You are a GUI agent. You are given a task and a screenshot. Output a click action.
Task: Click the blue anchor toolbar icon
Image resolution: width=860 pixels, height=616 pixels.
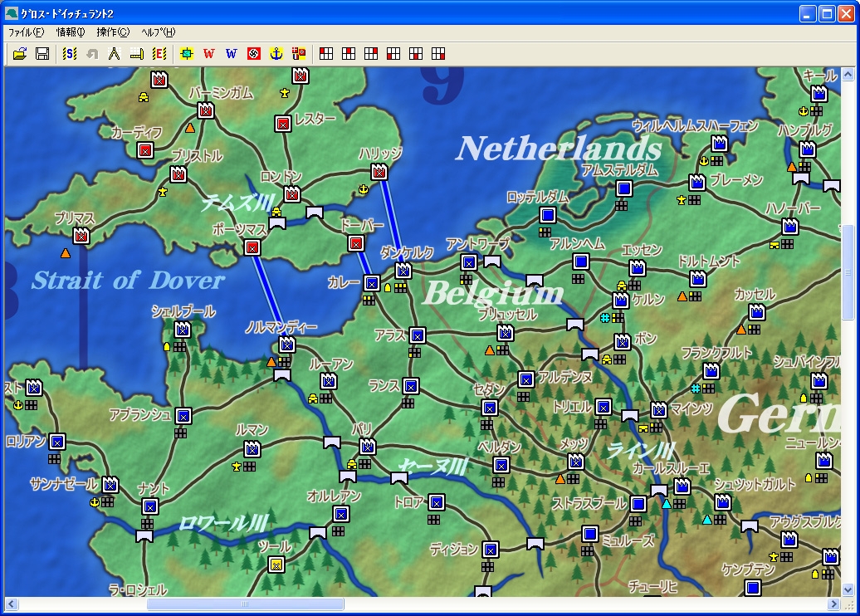[x=276, y=54]
